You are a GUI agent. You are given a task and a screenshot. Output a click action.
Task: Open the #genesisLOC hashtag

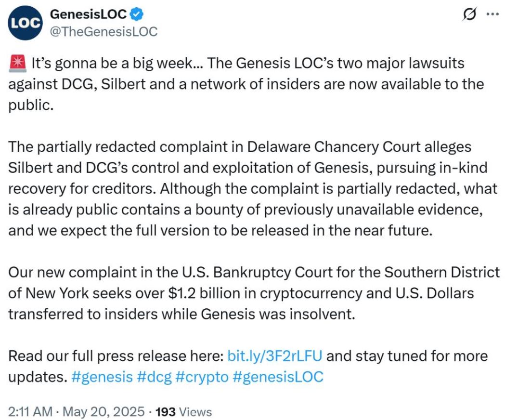278,377
